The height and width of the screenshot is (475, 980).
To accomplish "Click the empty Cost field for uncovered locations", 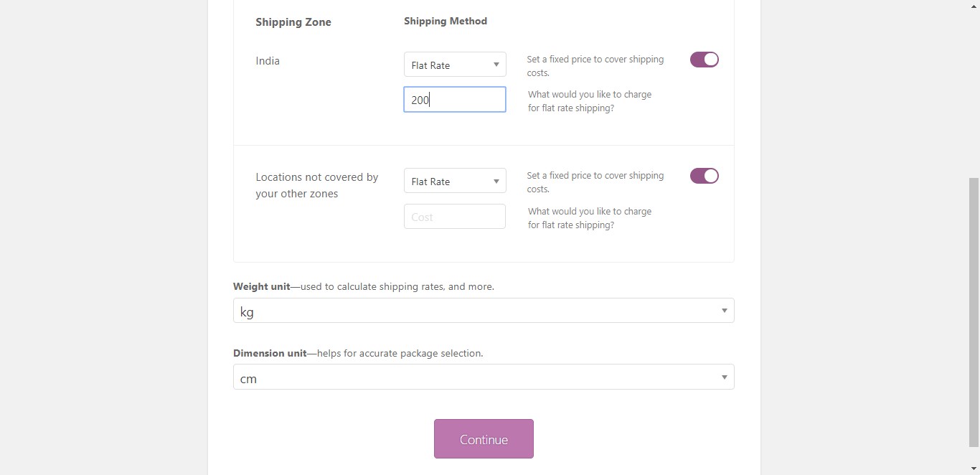I will pyautogui.click(x=455, y=216).
